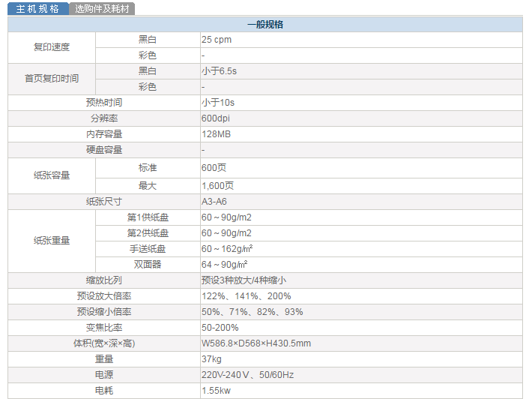Click the 预热时间 label
Screen dimensions: 532x399
pyautogui.click(x=104, y=103)
